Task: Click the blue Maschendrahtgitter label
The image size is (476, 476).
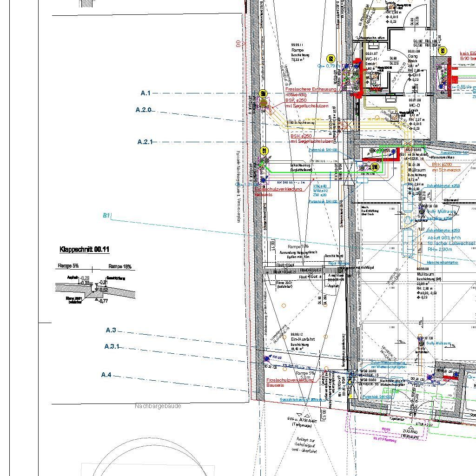Action: tap(442, 263)
